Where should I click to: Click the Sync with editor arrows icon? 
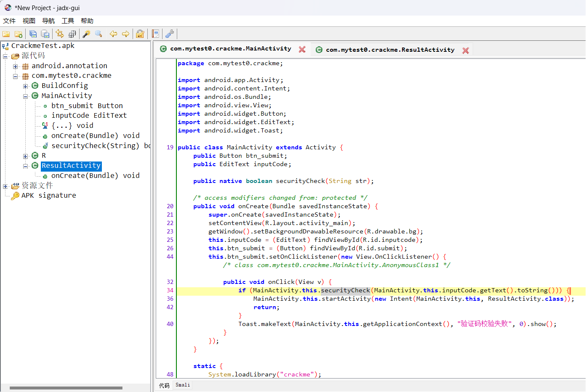coord(60,34)
